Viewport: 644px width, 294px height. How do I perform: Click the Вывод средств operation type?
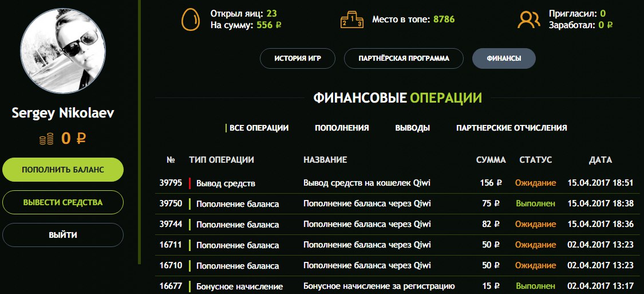[x=226, y=183]
